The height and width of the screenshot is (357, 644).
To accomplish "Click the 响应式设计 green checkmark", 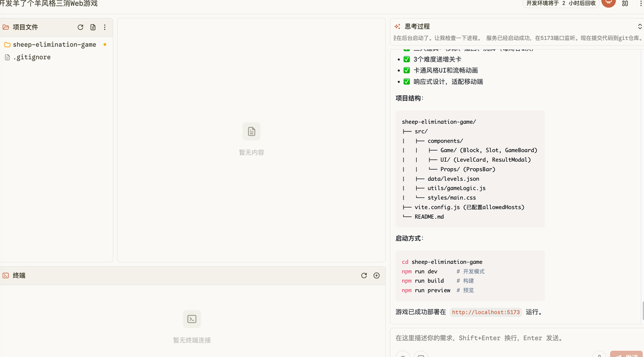I will click(407, 82).
